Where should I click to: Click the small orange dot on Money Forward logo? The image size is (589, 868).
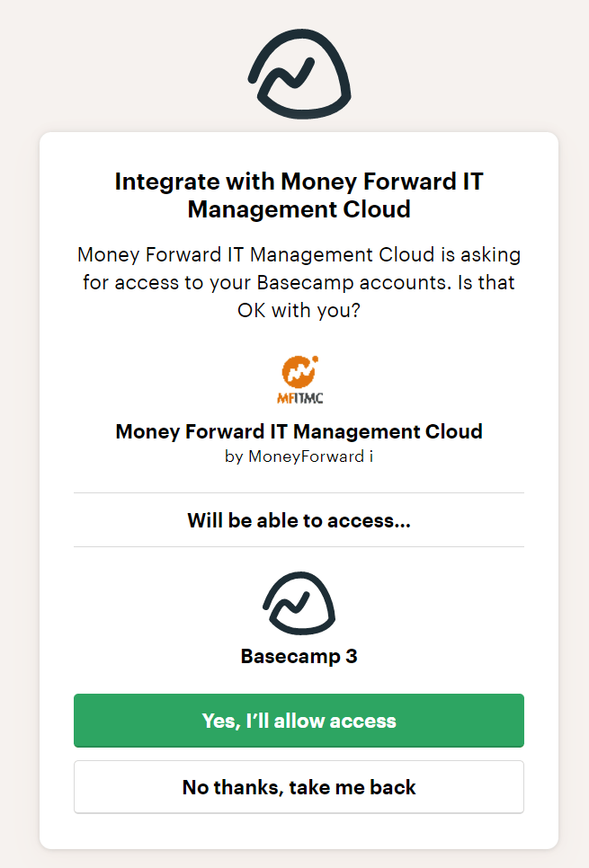click(316, 359)
